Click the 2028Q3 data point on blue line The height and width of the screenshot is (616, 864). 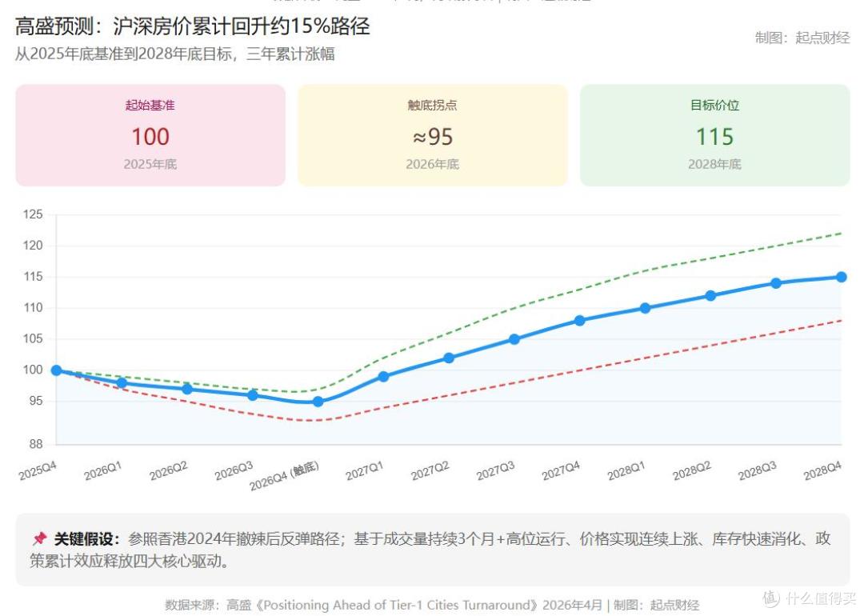pos(776,283)
